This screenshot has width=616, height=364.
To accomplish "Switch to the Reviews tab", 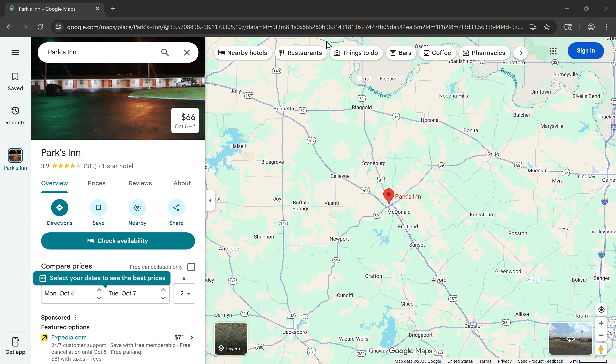I will (140, 183).
